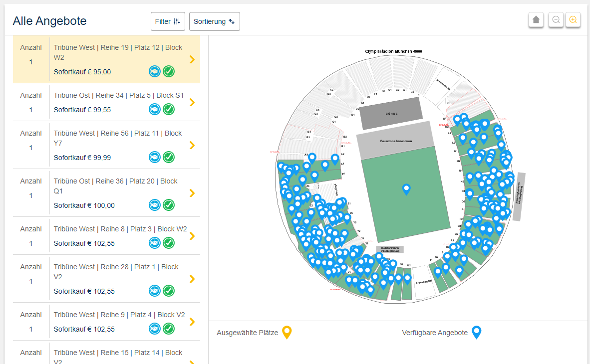
Task: Expand Reihe 36 Block Q1 offer arrow
Action: tap(192, 193)
